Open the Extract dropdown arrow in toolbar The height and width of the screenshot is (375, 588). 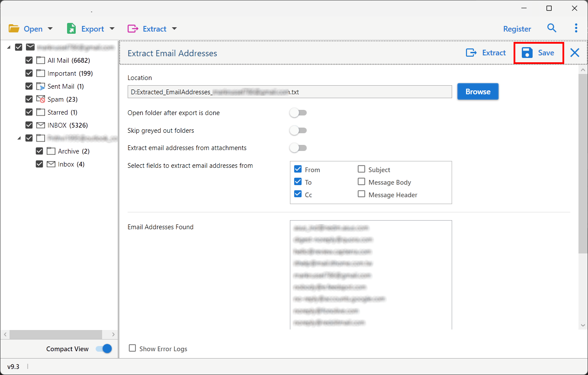(x=174, y=29)
